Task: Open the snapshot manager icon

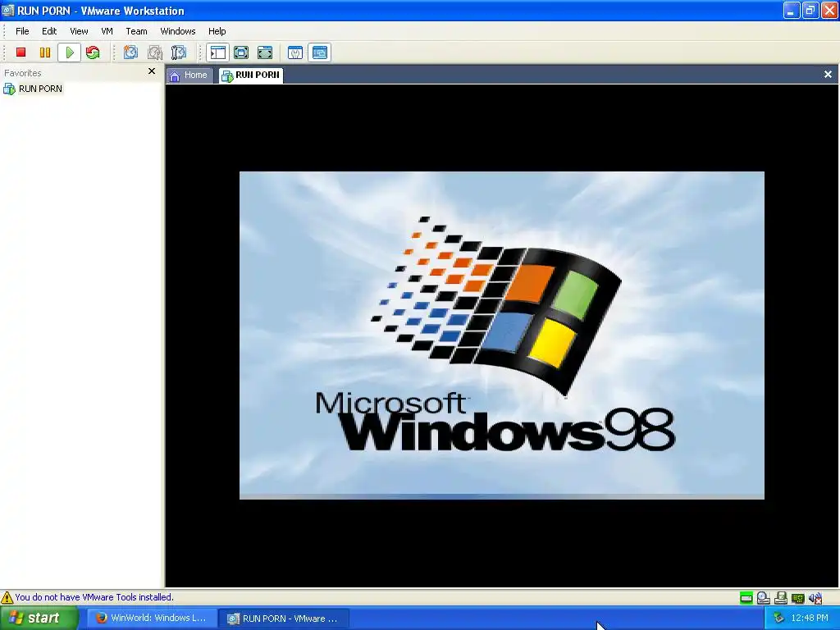Action: pyautogui.click(x=178, y=52)
